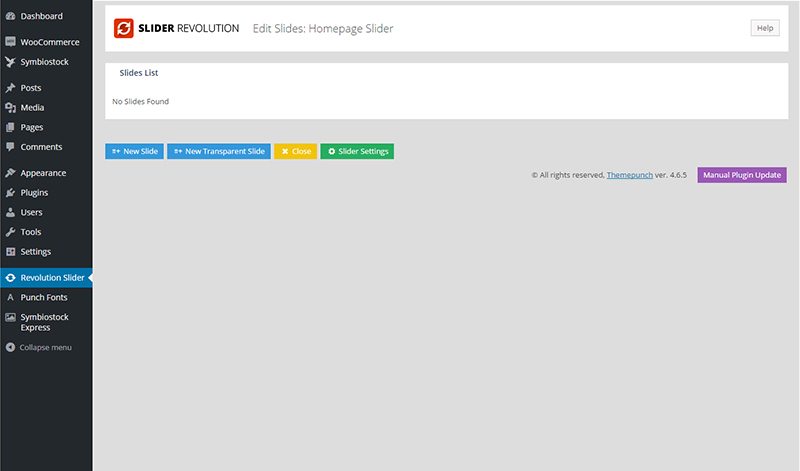This screenshot has height=471, width=800.
Task: Open the Symbiostock menu label
Action: (x=44, y=62)
